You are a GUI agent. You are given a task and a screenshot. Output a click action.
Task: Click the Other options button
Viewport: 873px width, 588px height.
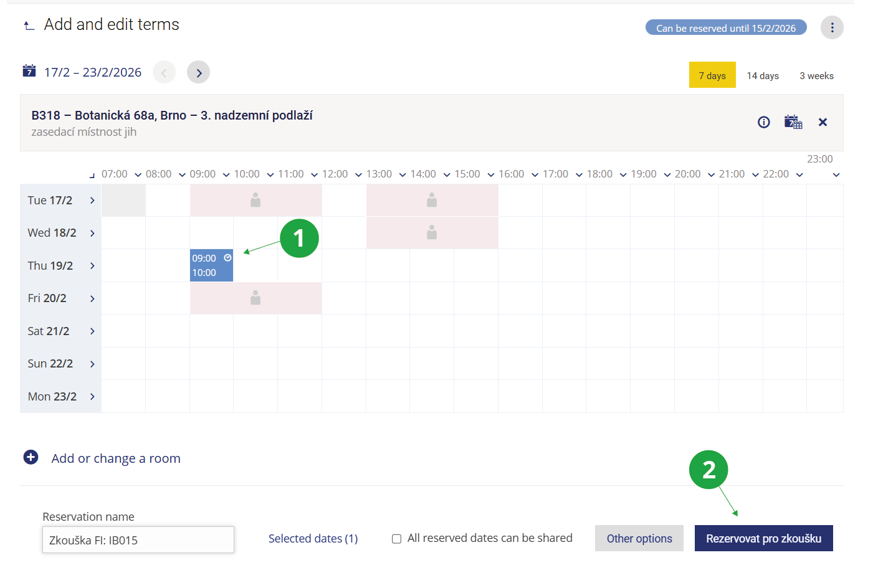(x=639, y=539)
